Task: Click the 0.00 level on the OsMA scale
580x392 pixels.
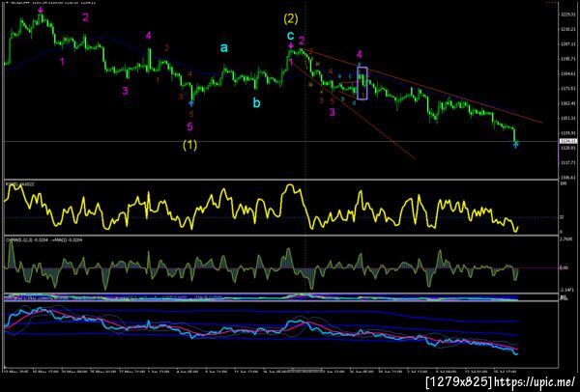Action: (562, 268)
